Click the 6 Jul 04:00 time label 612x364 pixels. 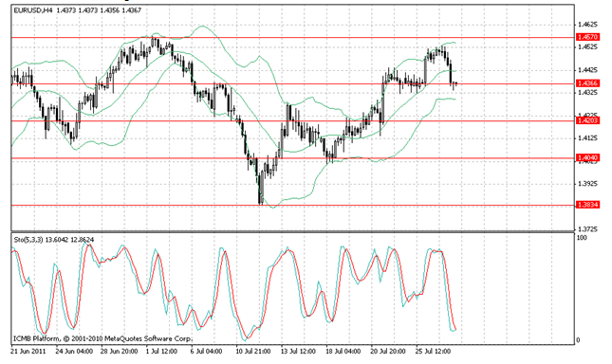pos(206,351)
